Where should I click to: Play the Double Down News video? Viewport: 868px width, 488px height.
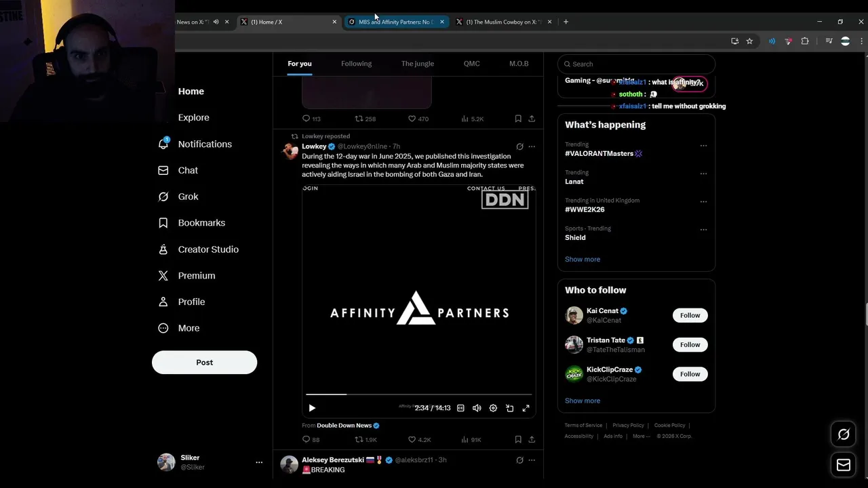click(x=312, y=408)
